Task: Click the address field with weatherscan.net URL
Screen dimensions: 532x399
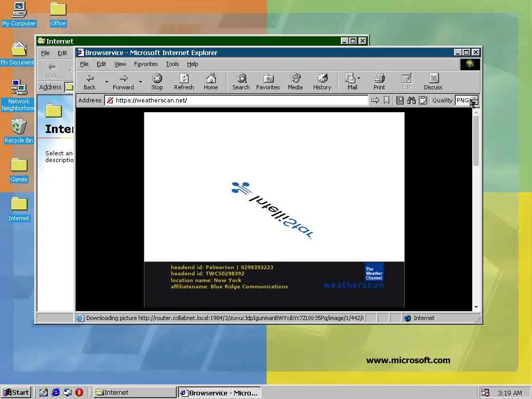Action: click(236, 100)
